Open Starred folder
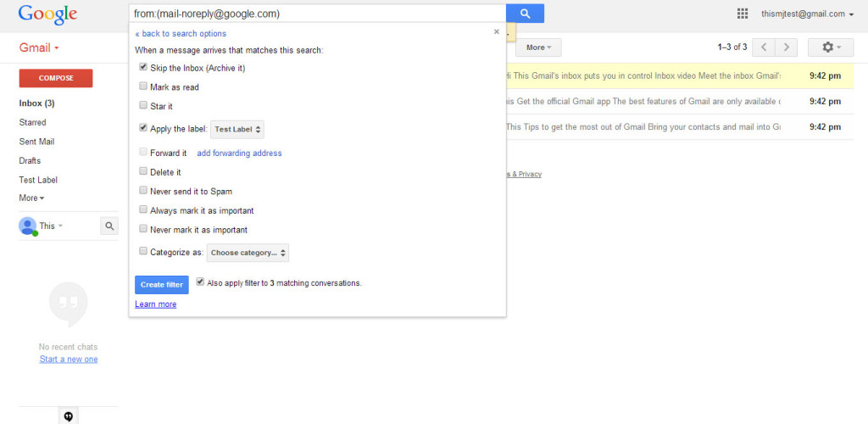The height and width of the screenshot is (424, 868). click(33, 122)
